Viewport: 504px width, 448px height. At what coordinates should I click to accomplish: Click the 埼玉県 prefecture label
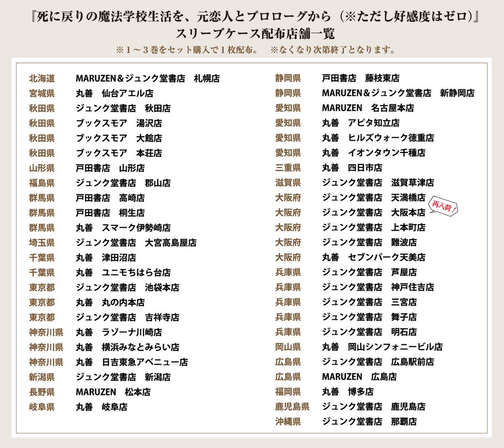coord(42,243)
